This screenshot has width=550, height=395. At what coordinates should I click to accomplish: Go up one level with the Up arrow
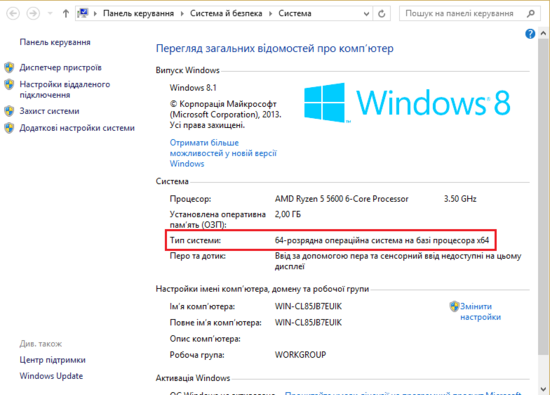[66, 14]
